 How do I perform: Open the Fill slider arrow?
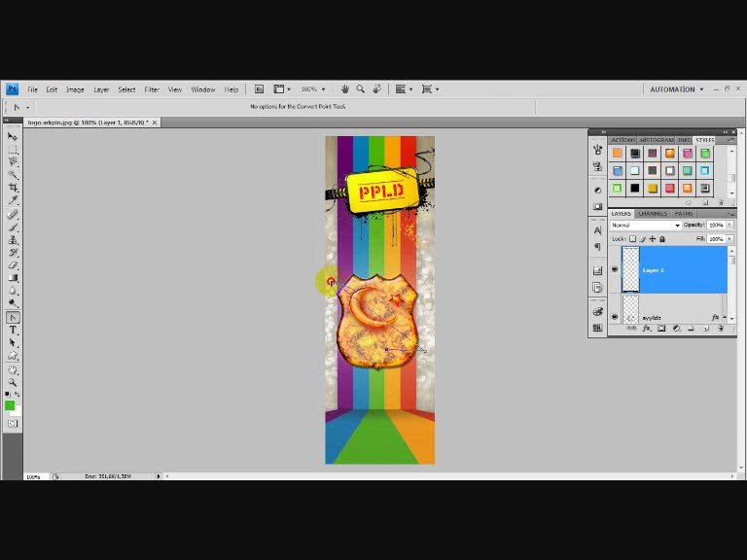point(729,239)
